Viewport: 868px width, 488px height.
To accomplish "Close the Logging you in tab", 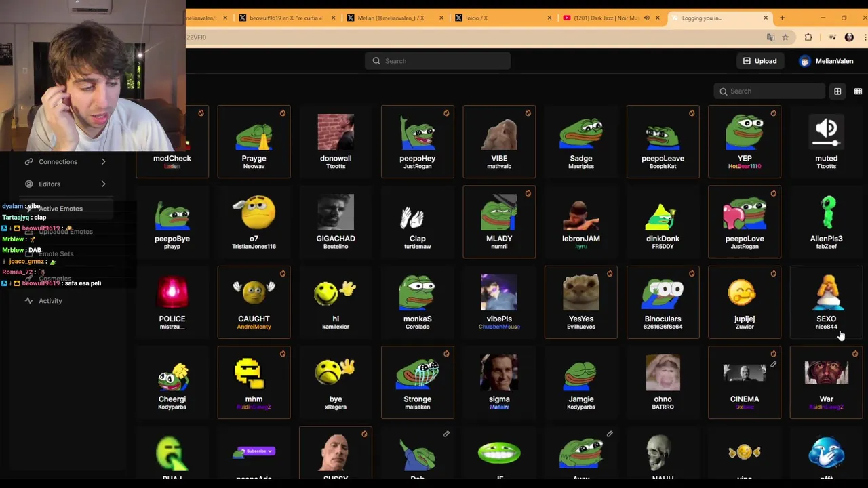I will [x=766, y=18].
